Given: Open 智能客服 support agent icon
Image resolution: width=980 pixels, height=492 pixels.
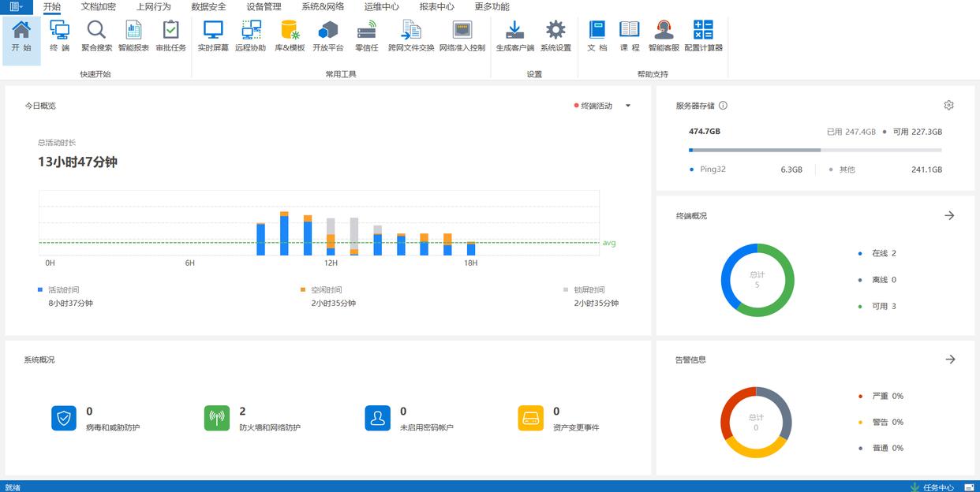Looking at the screenshot, I should click(x=664, y=36).
